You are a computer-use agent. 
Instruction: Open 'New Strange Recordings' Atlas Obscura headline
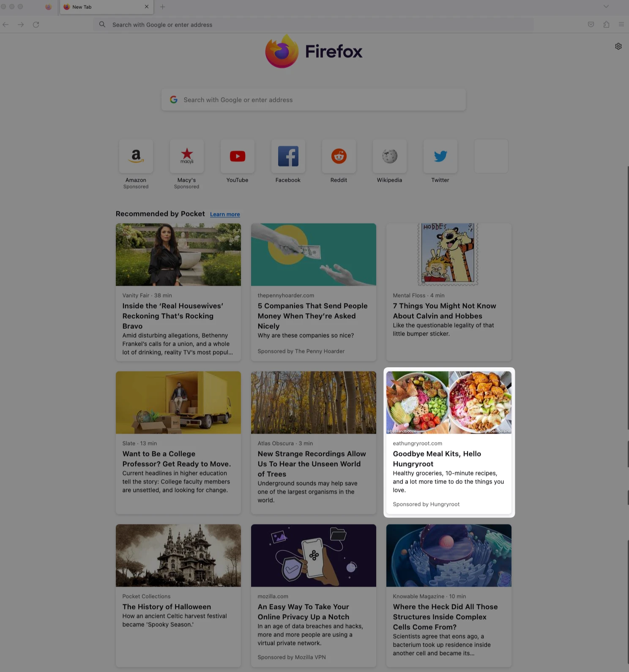pos(312,464)
